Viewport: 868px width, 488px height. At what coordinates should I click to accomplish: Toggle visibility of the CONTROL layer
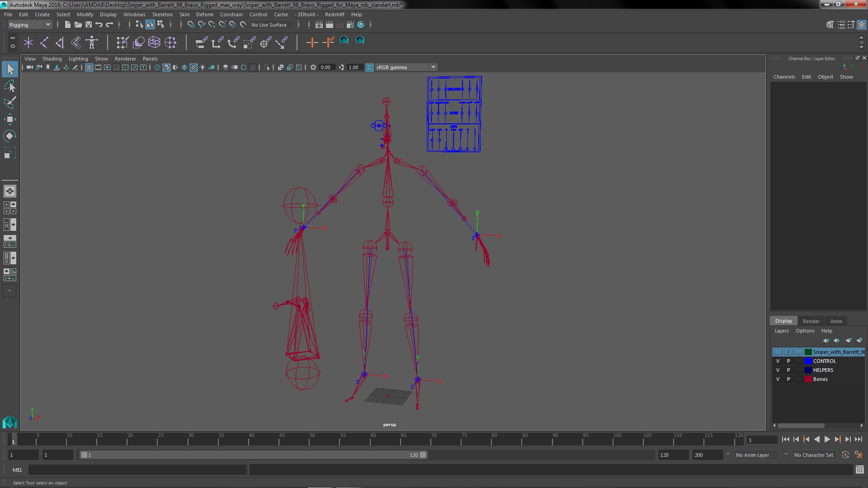[x=778, y=361]
